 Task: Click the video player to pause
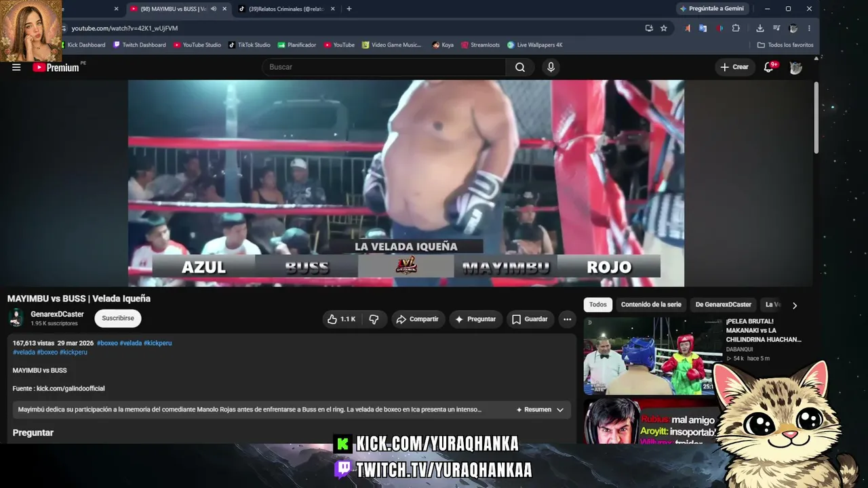pos(406,183)
